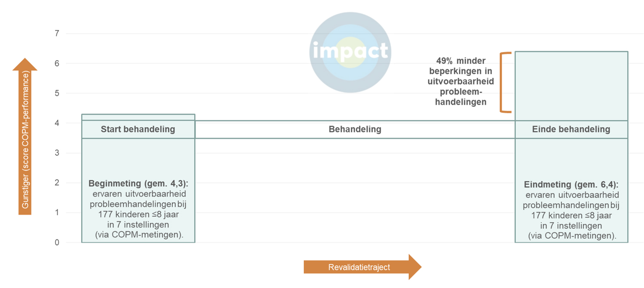The image size is (644, 288).
Task: Select the middle Behandeling phase label
Action: click(355, 129)
